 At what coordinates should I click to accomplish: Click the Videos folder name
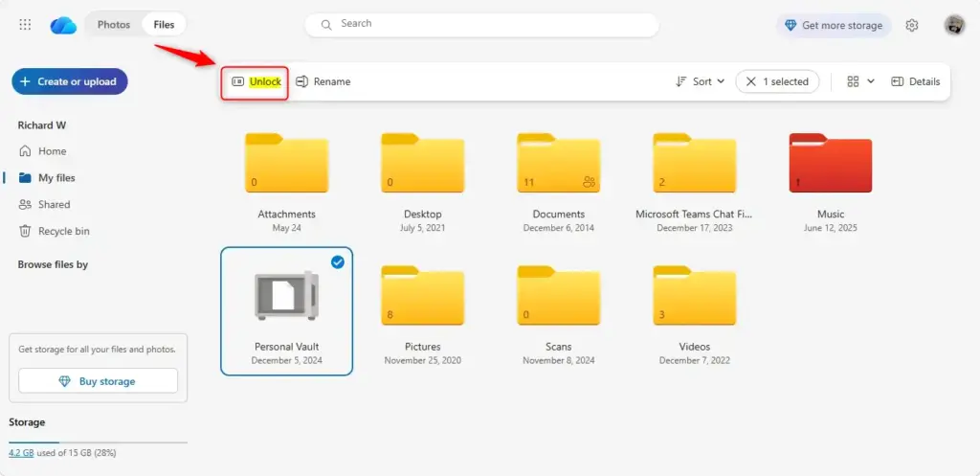click(695, 347)
